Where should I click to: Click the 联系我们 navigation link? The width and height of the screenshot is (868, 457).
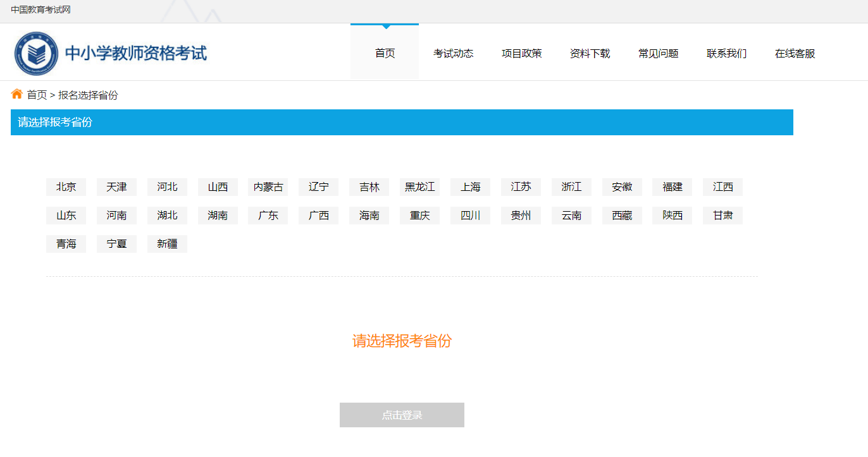(726, 54)
